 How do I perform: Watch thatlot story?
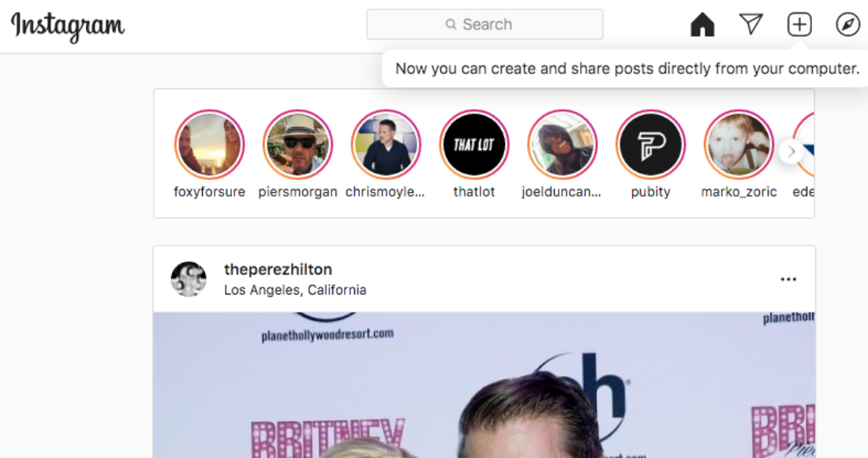474,144
